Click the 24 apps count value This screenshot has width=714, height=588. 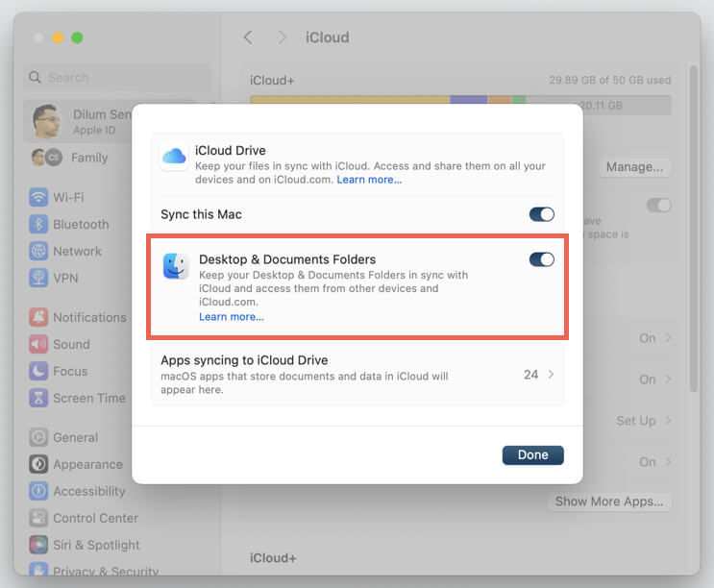pyautogui.click(x=531, y=375)
